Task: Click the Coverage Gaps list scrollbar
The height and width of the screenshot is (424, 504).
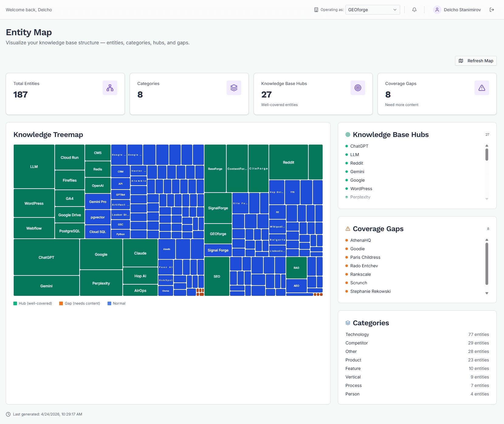Action: click(x=487, y=264)
